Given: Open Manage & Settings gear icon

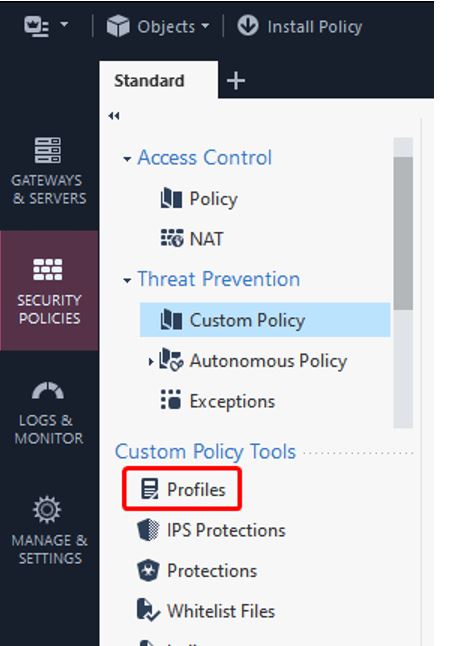Looking at the screenshot, I should click(x=47, y=509).
